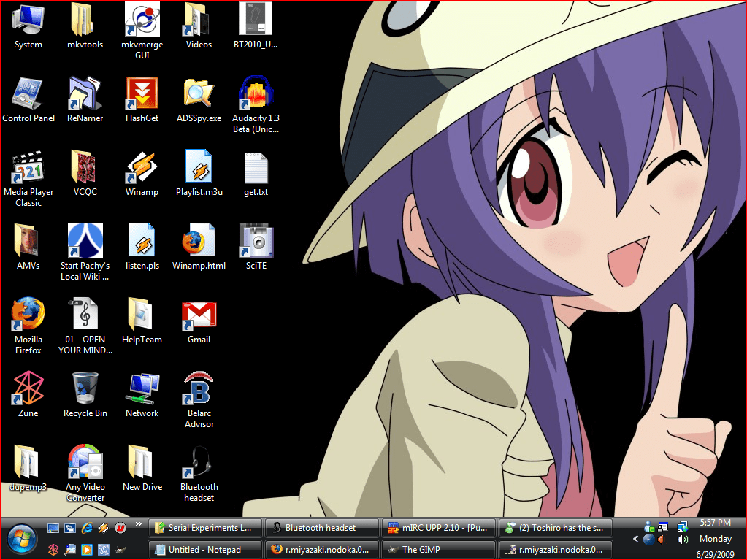Viewport: 747px width, 560px height.
Task: Click the red U icon in Quick Launch
Action: (x=120, y=528)
